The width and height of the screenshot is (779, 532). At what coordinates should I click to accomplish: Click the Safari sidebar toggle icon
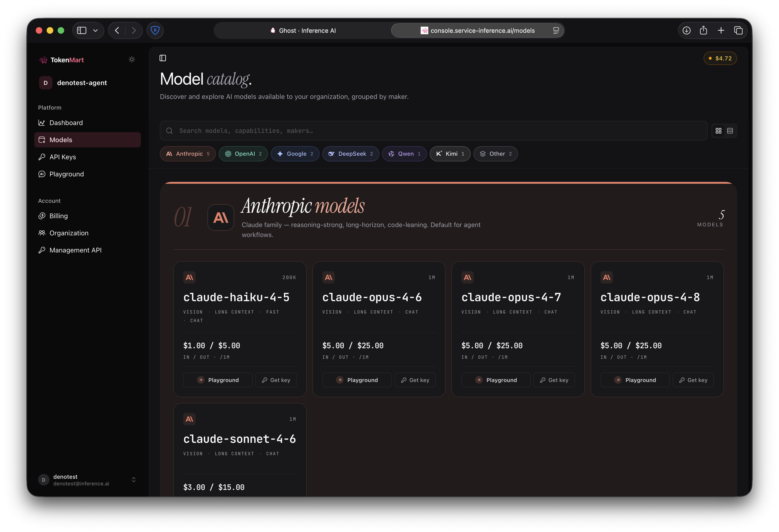(x=82, y=30)
